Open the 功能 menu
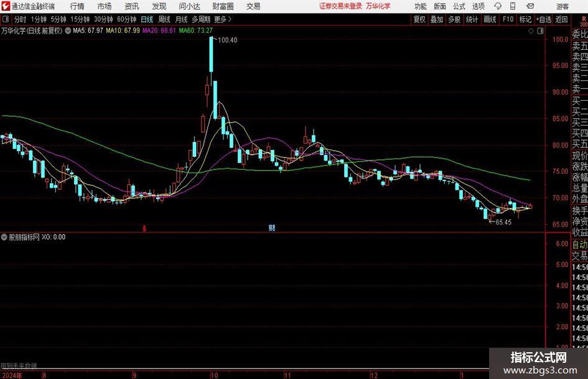This screenshot has height=379, width=588. pos(421,6)
